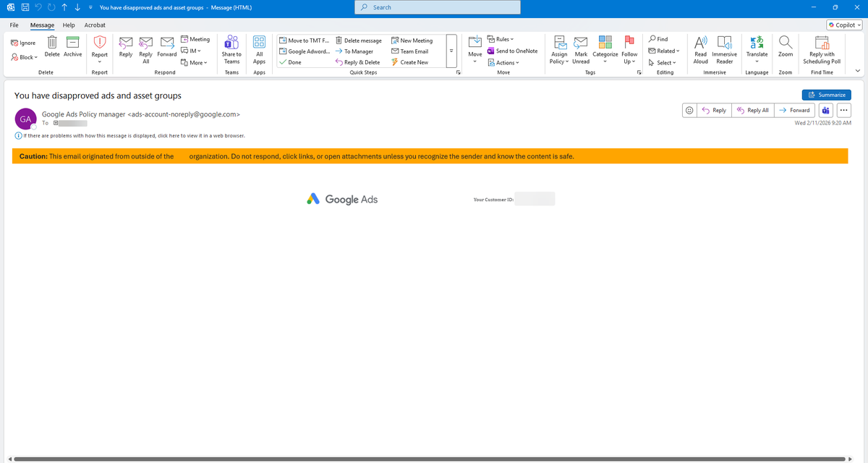This screenshot has width=868, height=463.
Task: Delete this message with trash icon
Action: pos(52,47)
